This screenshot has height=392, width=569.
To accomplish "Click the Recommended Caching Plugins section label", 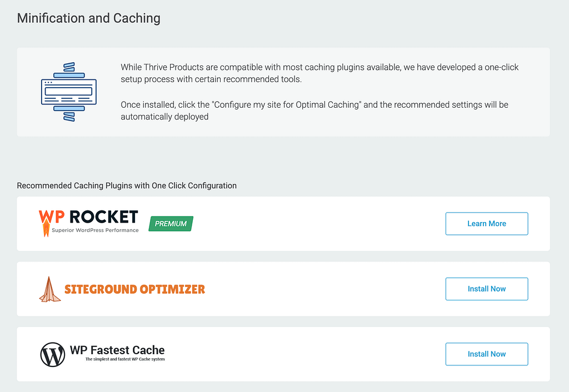I will pyautogui.click(x=127, y=185).
